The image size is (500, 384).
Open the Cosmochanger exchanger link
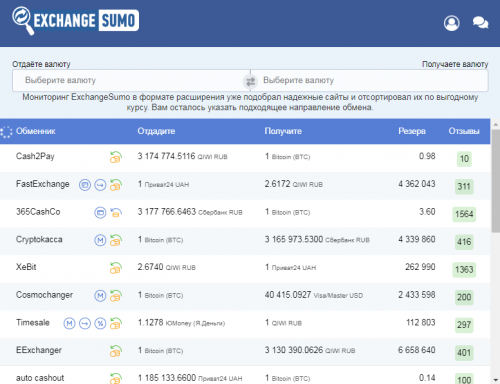[44, 295]
